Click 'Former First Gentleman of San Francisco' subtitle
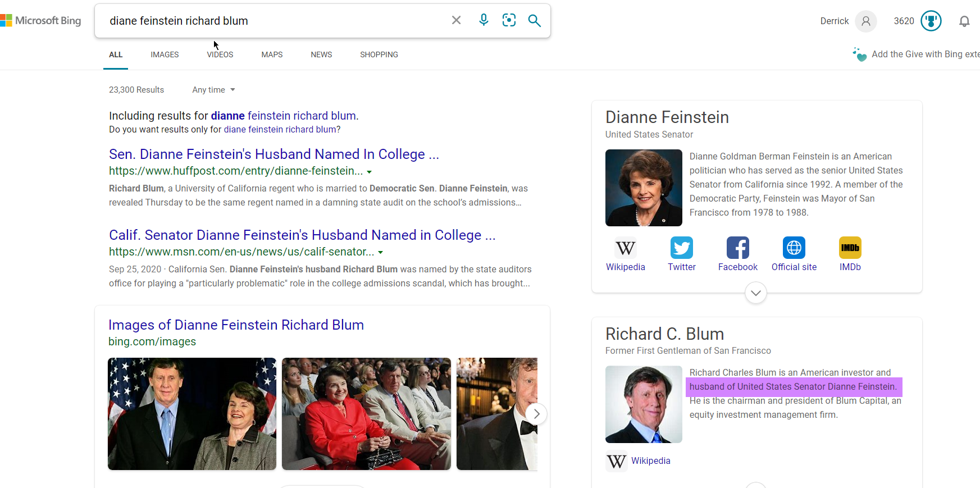The height and width of the screenshot is (488, 980). coord(688,351)
